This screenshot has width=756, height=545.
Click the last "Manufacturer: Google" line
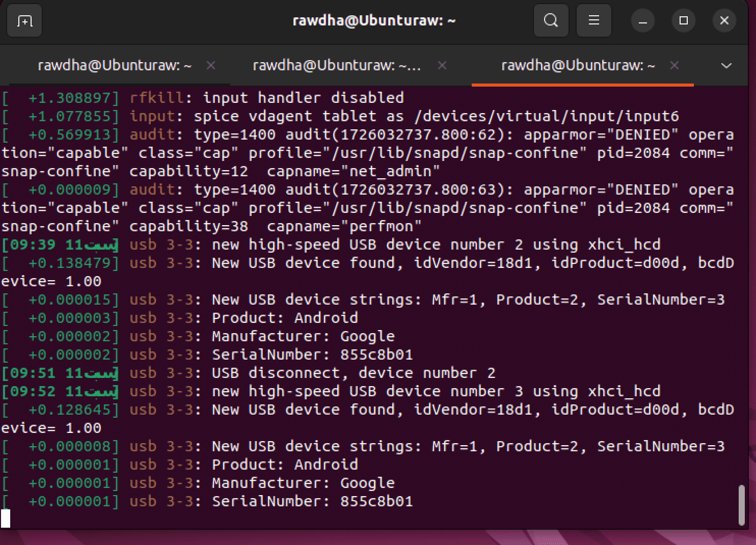(x=303, y=483)
